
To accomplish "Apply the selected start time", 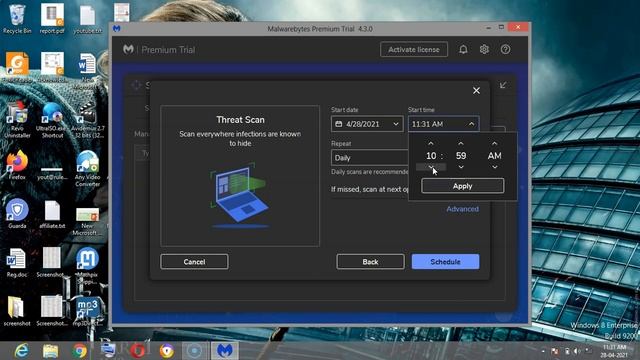I will point(462,186).
